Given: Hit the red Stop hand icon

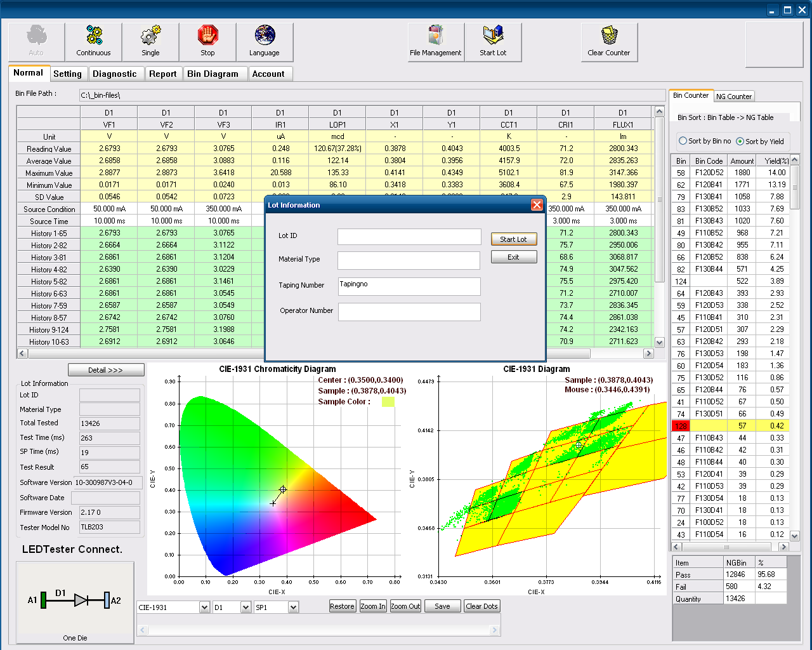Looking at the screenshot, I should pyautogui.click(x=207, y=42).
